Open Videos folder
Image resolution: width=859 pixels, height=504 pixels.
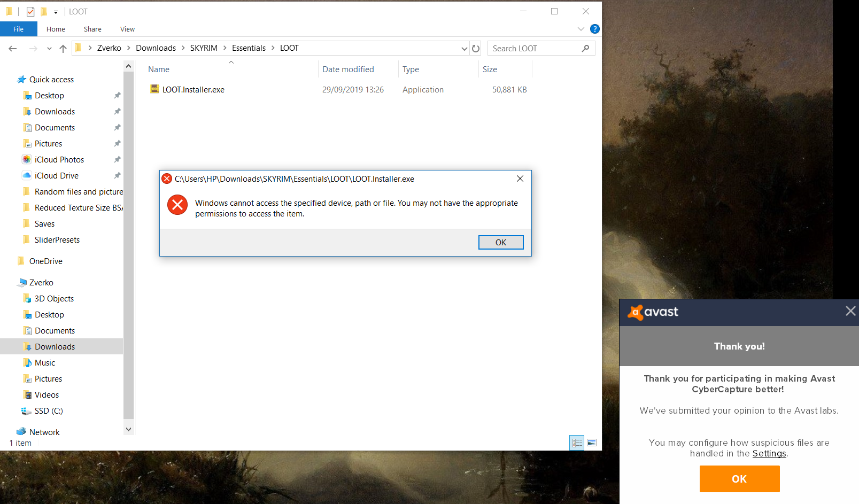click(47, 395)
